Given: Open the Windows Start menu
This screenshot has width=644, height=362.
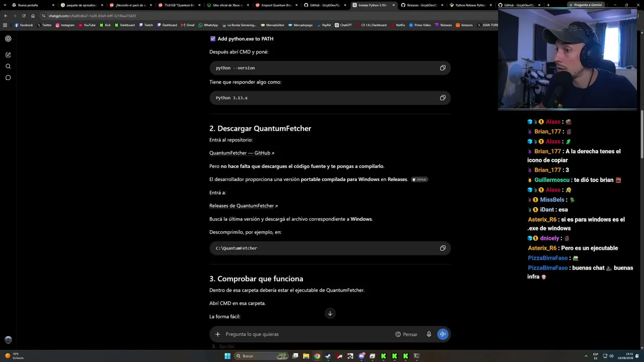Looking at the screenshot, I should point(227,356).
